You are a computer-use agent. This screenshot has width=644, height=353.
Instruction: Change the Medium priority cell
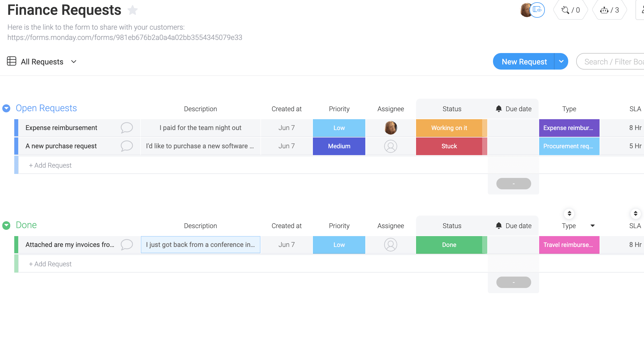tap(339, 146)
